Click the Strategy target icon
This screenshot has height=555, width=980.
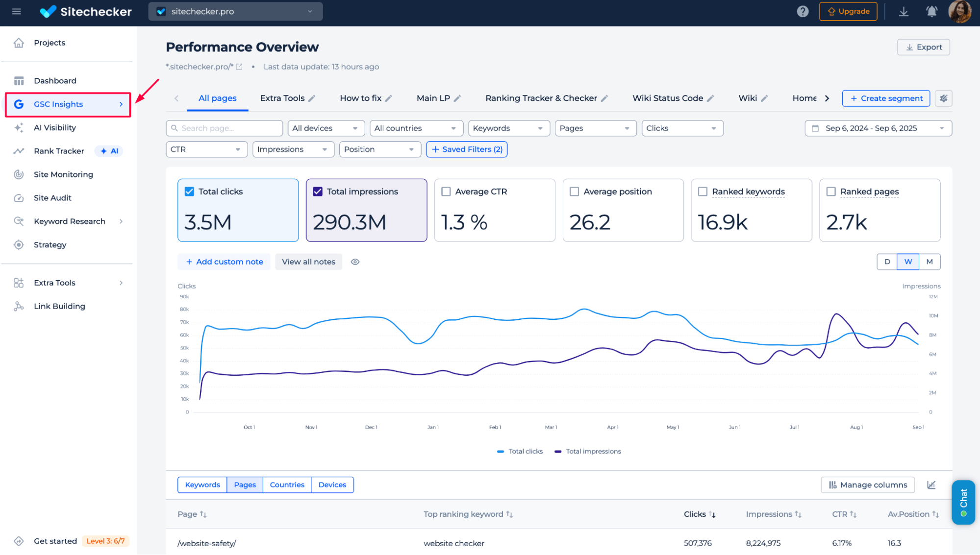[19, 245]
